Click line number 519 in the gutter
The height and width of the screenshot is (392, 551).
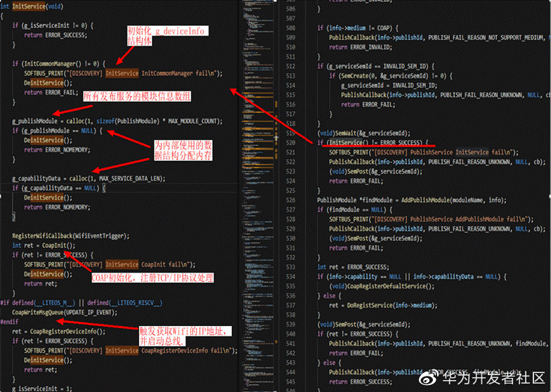(x=291, y=133)
